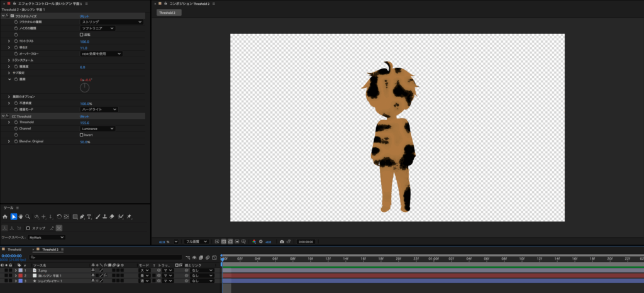This screenshot has height=293, width=644.
Task: Click リセット next to CC Threshold effect
Action: tap(84, 116)
